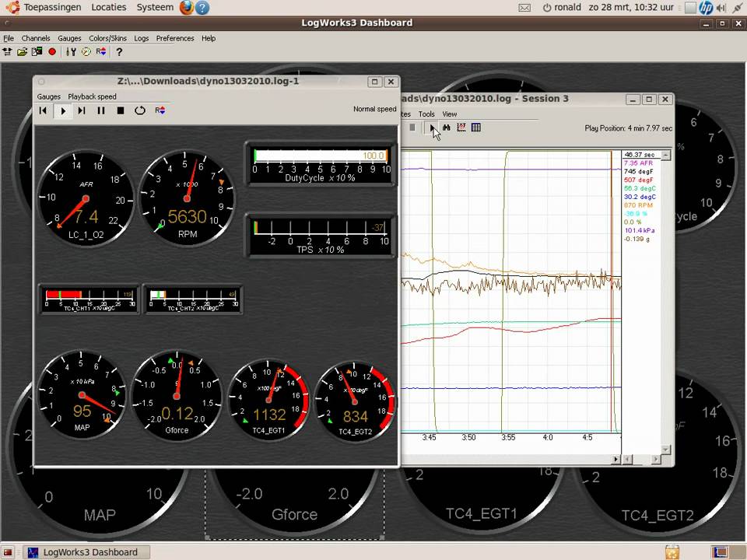
Task: Click the RPM gauge showing 5630
Action: pyautogui.click(x=187, y=198)
